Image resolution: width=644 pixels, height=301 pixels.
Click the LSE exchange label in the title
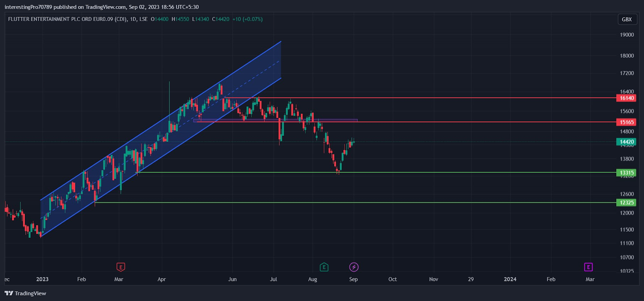(x=143, y=19)
